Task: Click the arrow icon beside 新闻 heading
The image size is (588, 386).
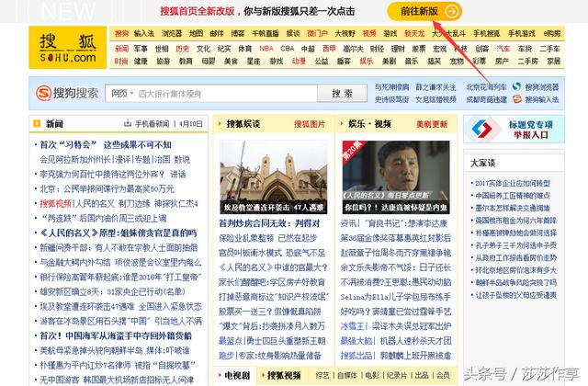Action: click(35, 124)
